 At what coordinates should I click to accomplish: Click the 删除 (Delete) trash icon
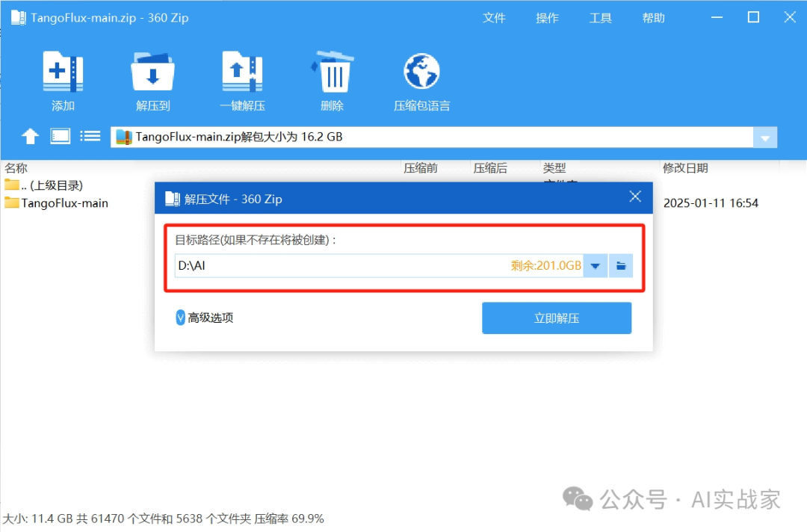(x=332, y=72)
